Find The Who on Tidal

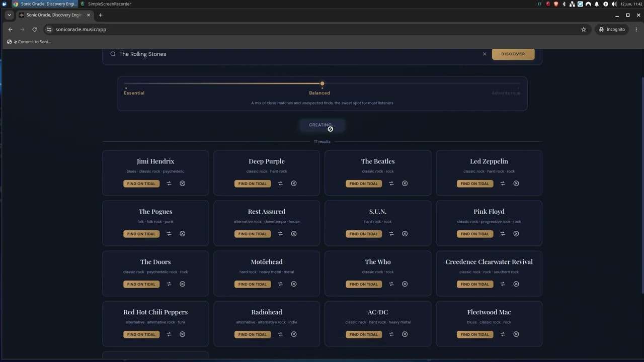pyautogui.click(x=364, y=284)
